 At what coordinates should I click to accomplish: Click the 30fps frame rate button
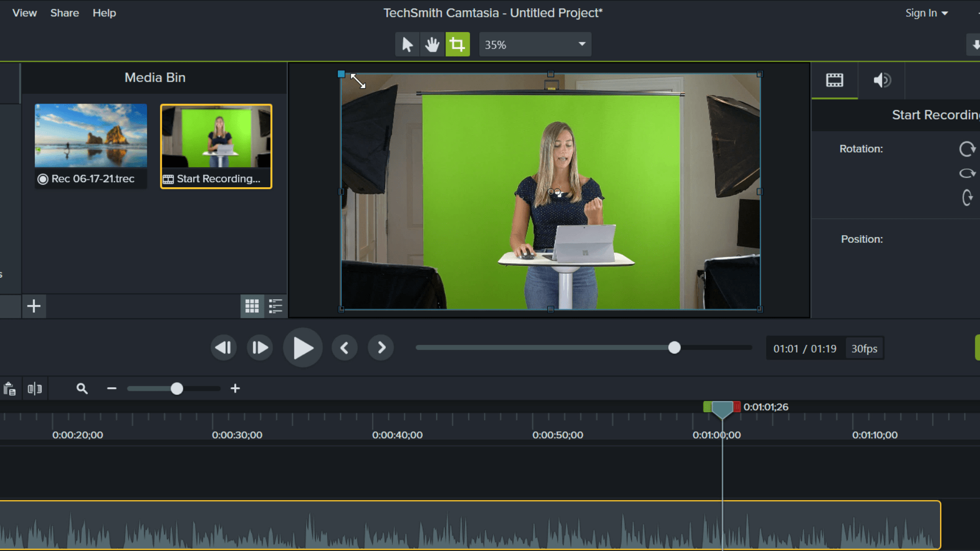coord(864,349)
